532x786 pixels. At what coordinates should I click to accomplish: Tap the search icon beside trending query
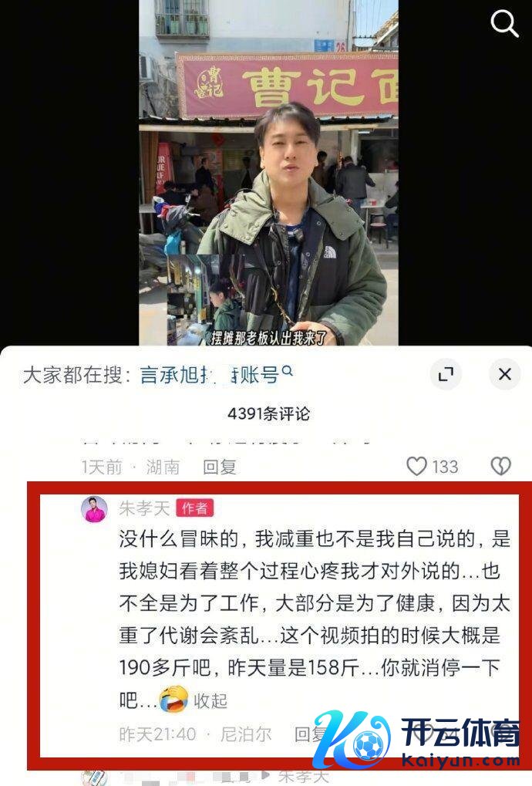click(x=287, y=371)
